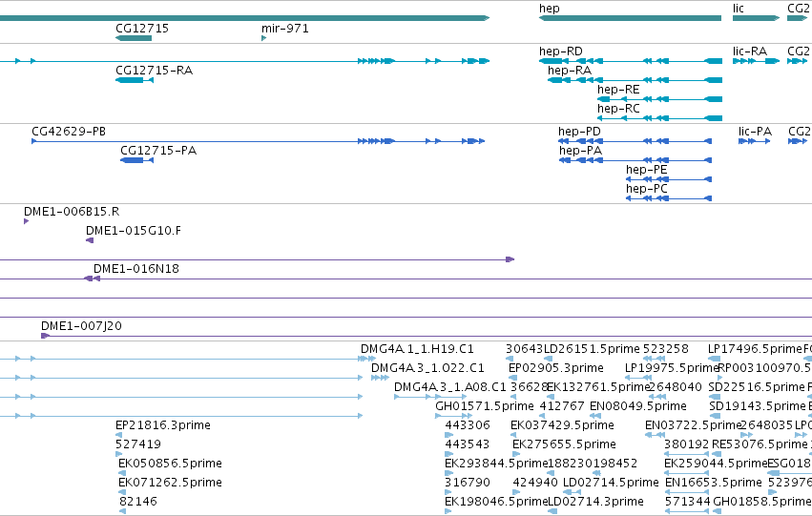
Task: Select the lic gene label
Action: pyautogui.click(x=738, y=9)
